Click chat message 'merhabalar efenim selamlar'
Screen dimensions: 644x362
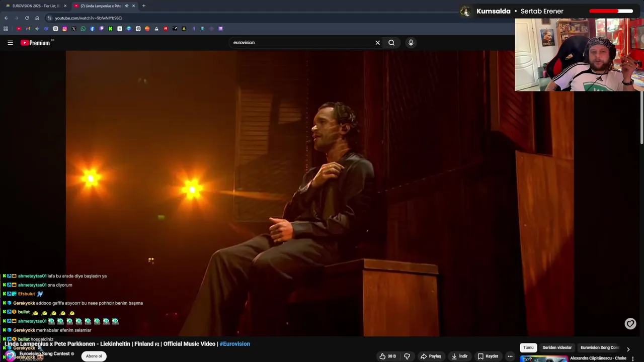(x=64, y=330)
